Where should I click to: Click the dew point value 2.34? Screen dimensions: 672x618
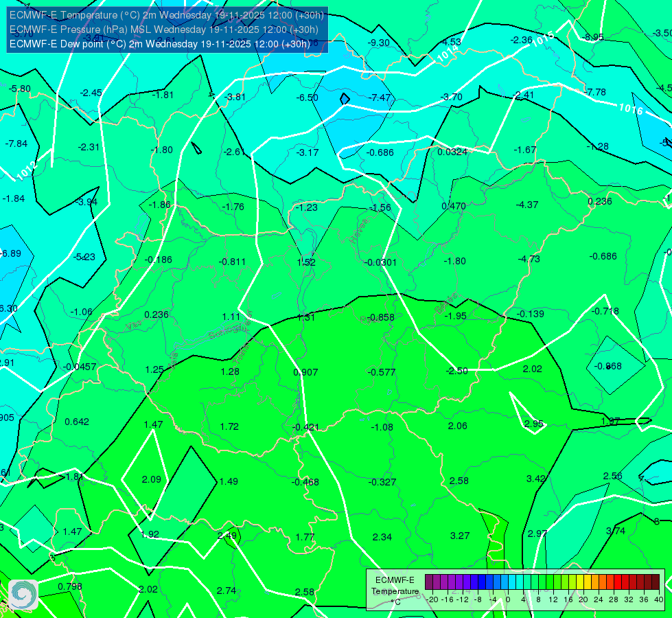pos(382,536)
